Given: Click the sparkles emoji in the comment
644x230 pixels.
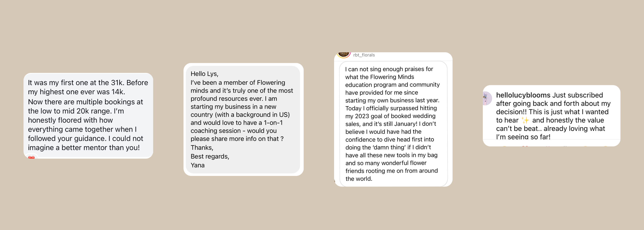Looking at the screenshot, I should tap(525, 120).
